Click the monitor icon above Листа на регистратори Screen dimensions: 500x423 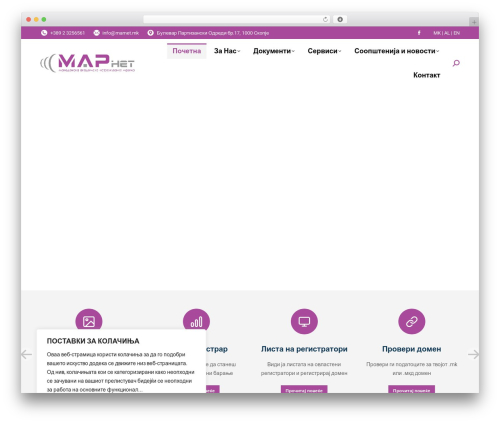tap(304, 321)
